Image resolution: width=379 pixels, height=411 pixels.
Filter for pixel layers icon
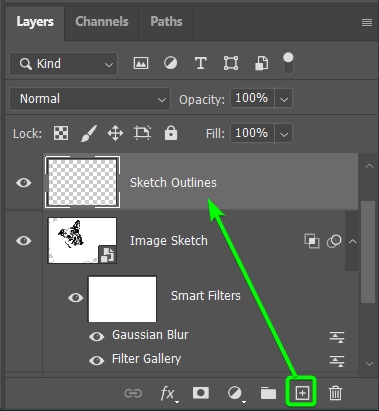pyautogui.click(x=141, y=63)
